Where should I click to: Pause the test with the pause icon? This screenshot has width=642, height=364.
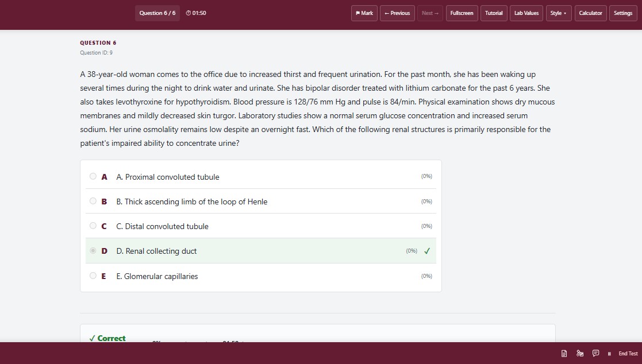609,354
